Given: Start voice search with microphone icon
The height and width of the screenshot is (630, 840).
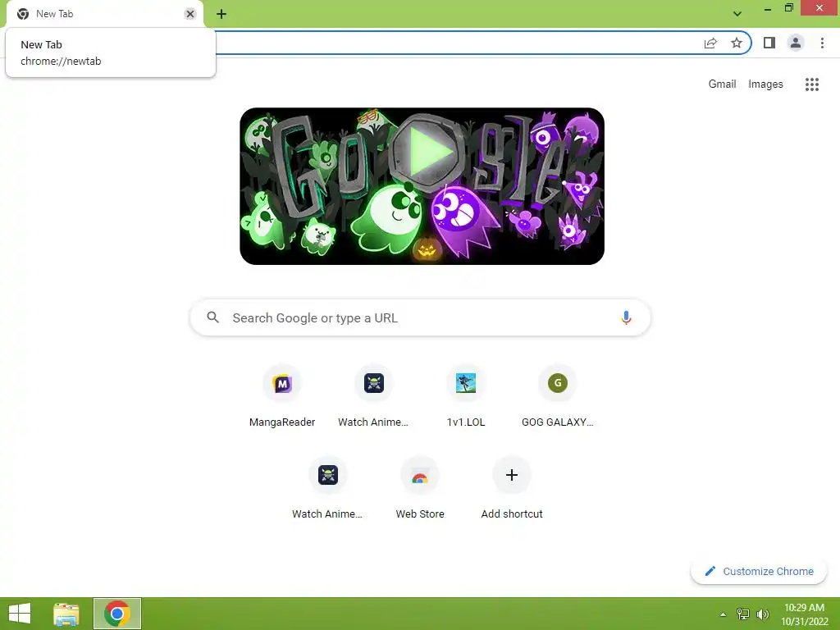Looking at the screenshot, I should (626, 317).
